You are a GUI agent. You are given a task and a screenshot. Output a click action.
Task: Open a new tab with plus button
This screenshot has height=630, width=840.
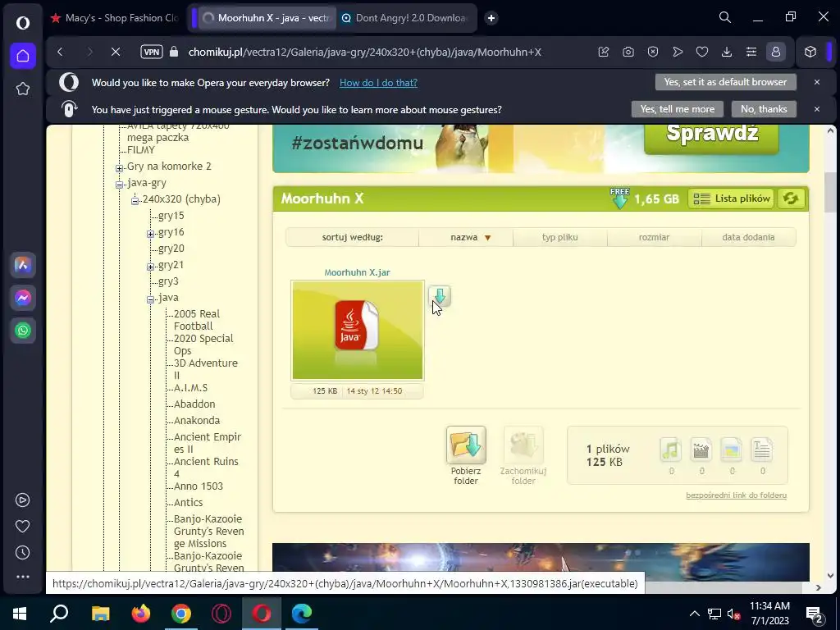[x=491, y=18]
